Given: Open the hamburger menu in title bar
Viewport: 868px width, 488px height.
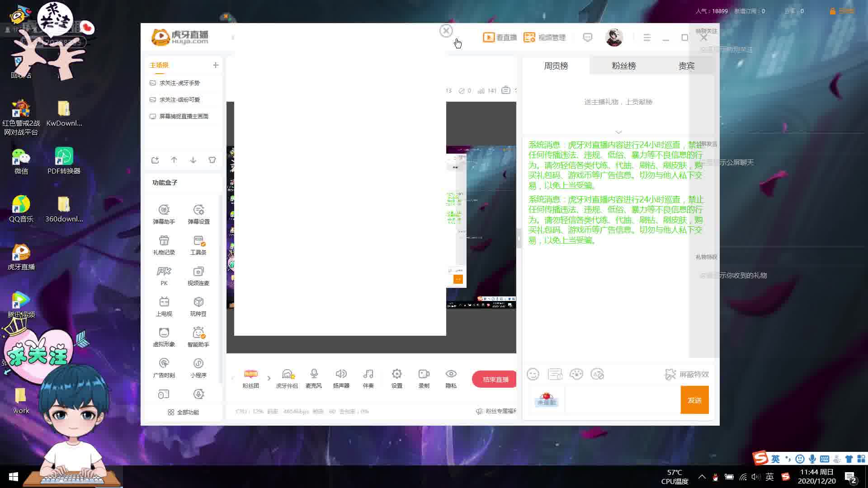Looking at the screenshot, I should (x=647, y=38).
